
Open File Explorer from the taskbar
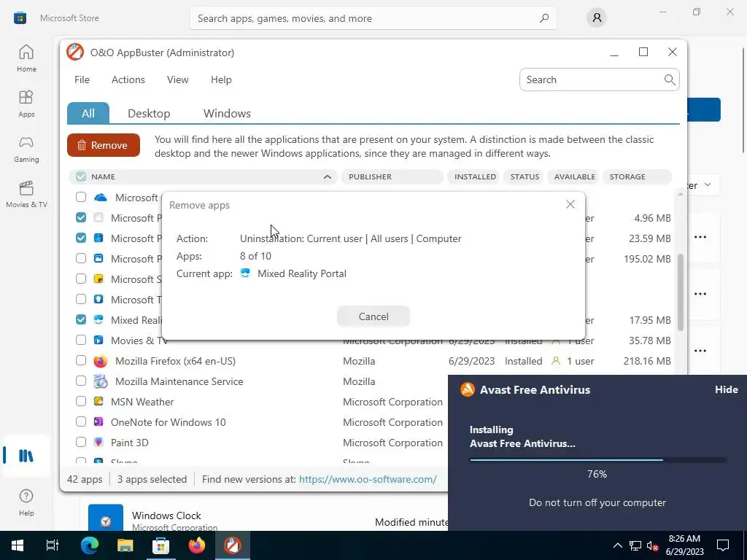coord(125,545)
